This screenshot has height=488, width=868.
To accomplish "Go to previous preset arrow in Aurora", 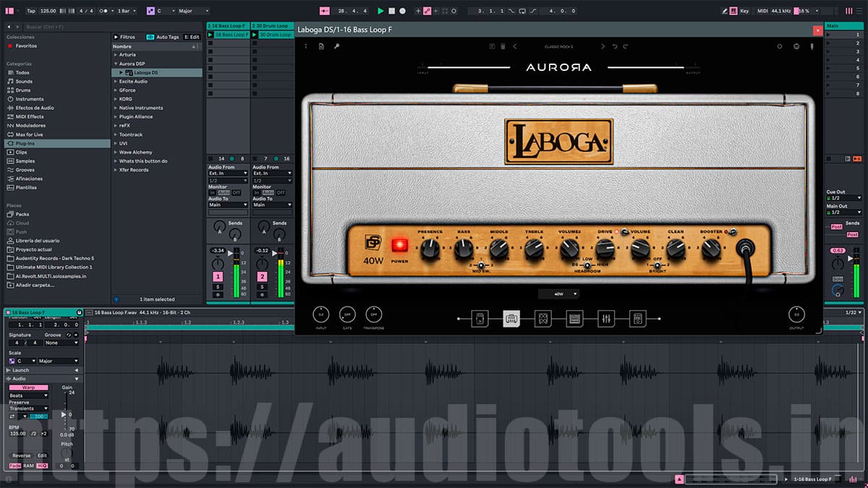I will click(x=515, y=46).
